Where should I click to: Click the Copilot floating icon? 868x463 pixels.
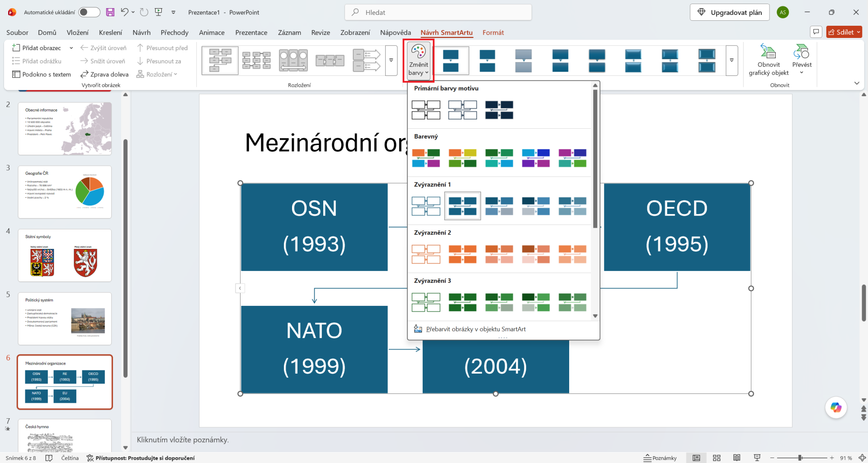(836, 407)
